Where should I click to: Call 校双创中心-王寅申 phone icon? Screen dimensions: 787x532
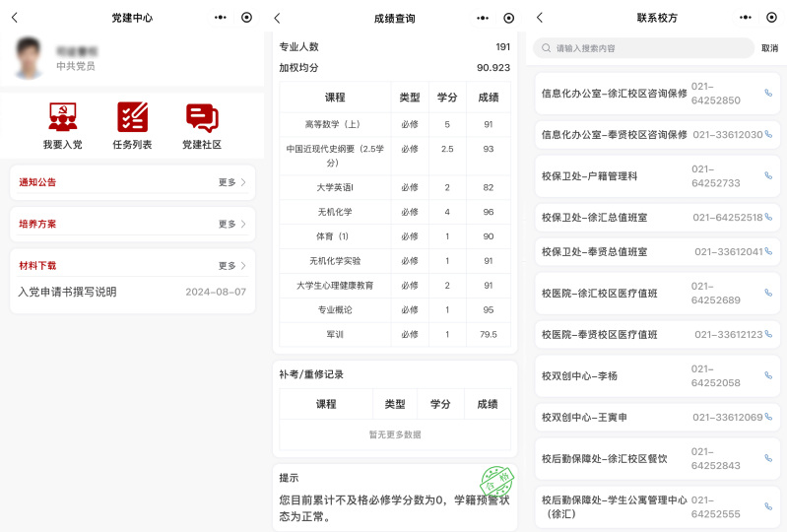point(768,417)
